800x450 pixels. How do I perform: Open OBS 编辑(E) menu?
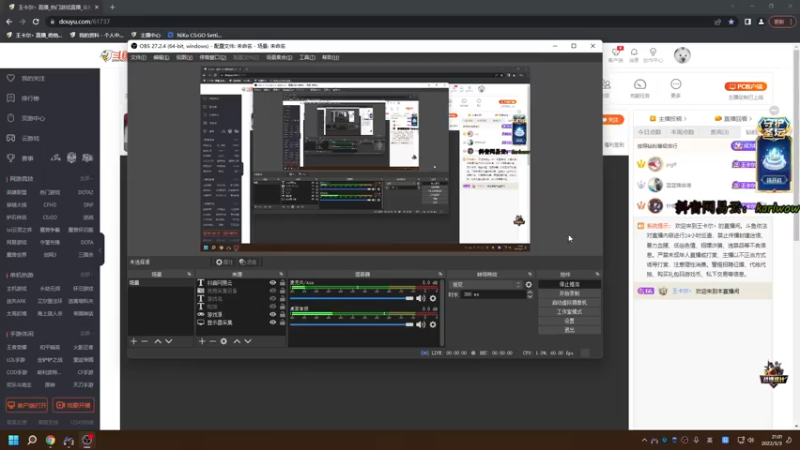(161, 58)
